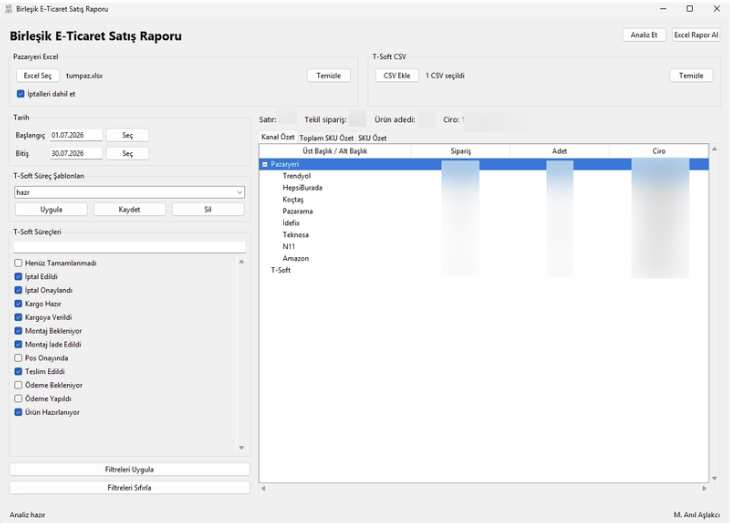Select the Amazon row
The height and width of the screenshot is (523, 730).
click(484, 258)
